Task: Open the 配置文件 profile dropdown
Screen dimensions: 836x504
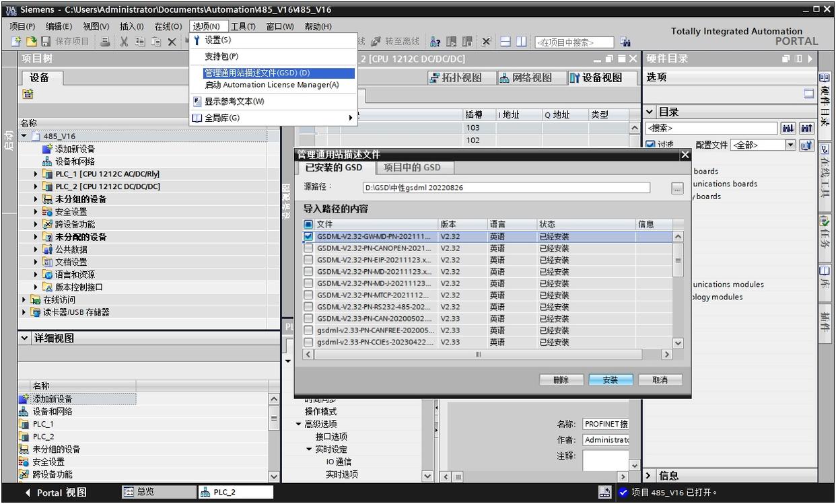Action: [791, 145]
